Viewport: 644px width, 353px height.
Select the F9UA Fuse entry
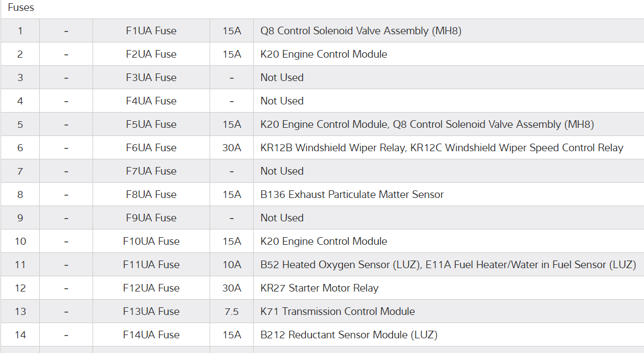point(151,218)
